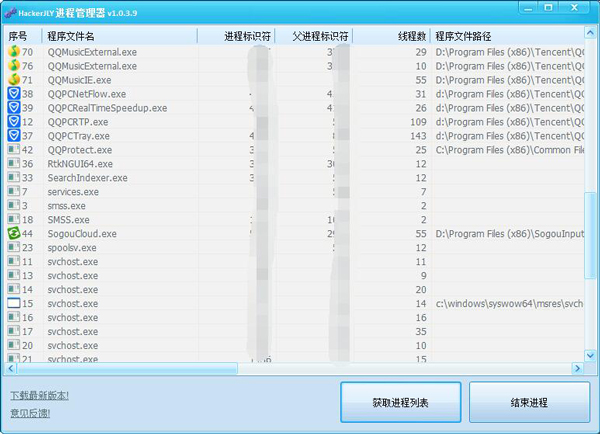Viewport: 600px width, 434px height.
Task: Sort by 线程数 column header
Action: click(x=391, y=36)
